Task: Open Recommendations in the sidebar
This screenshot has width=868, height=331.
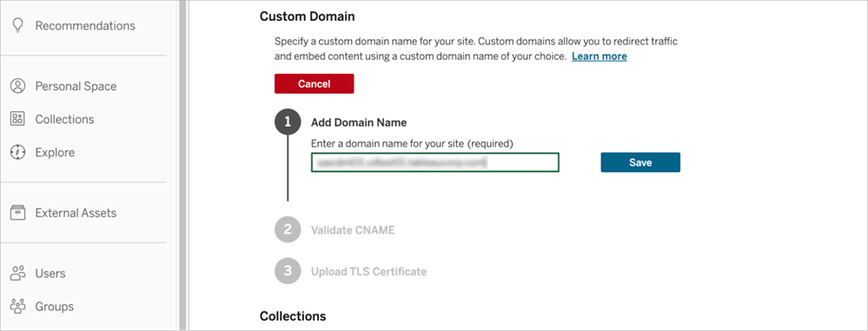Action: click(x=84, y=25)
